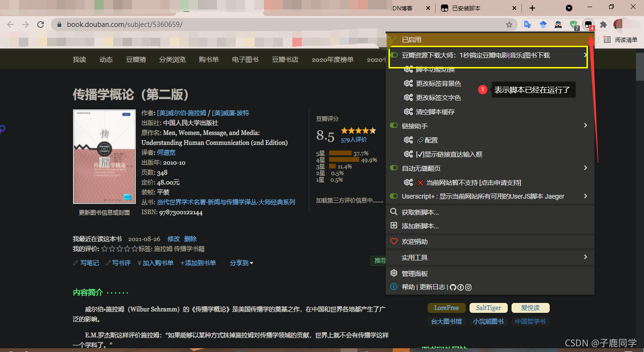Expand the 实用工具 submenu arrow
This screenshot has height=352, width=644.
click(x=586, y=257)
